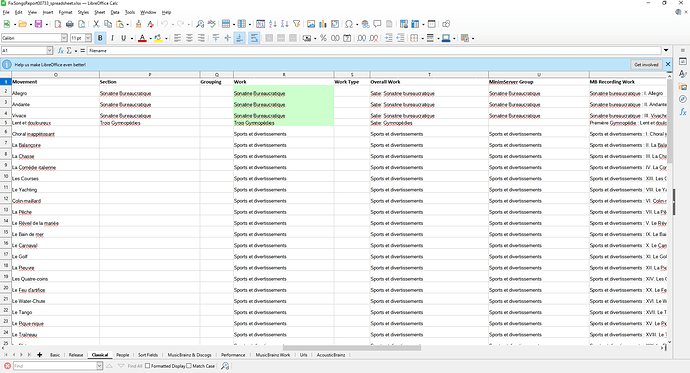Image resolution: width=690 pixels, height=373 pixels.
Task: Click the font color red A swatch
Action: coord(142,38)
